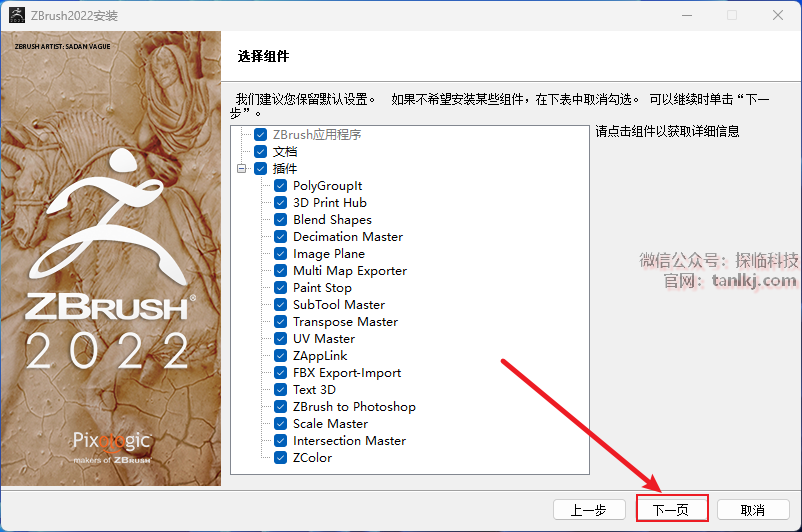Select the ZAppLink label
Viewport: 802px width, 532px height.
(x=320, y=356)
